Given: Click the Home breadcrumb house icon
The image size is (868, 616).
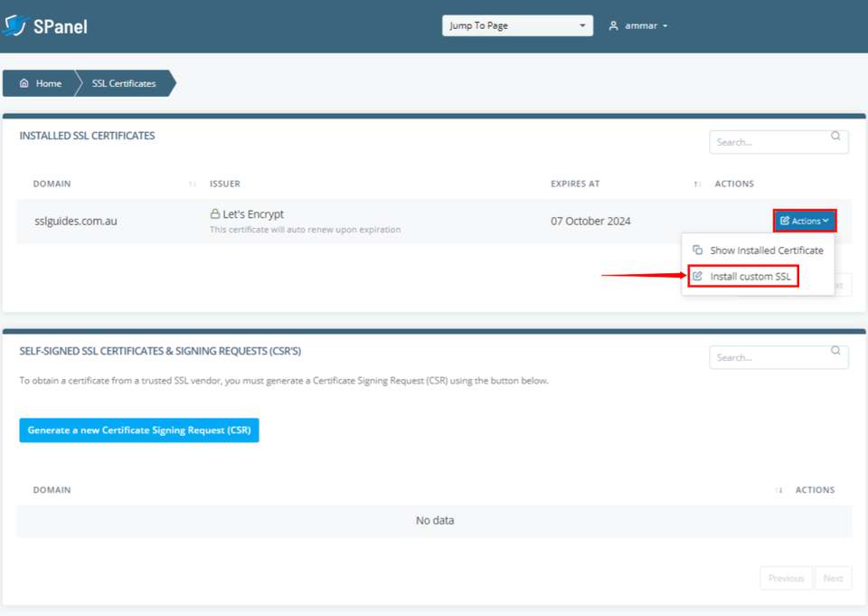Looking at the screenshot, I should tap(24, 83).
